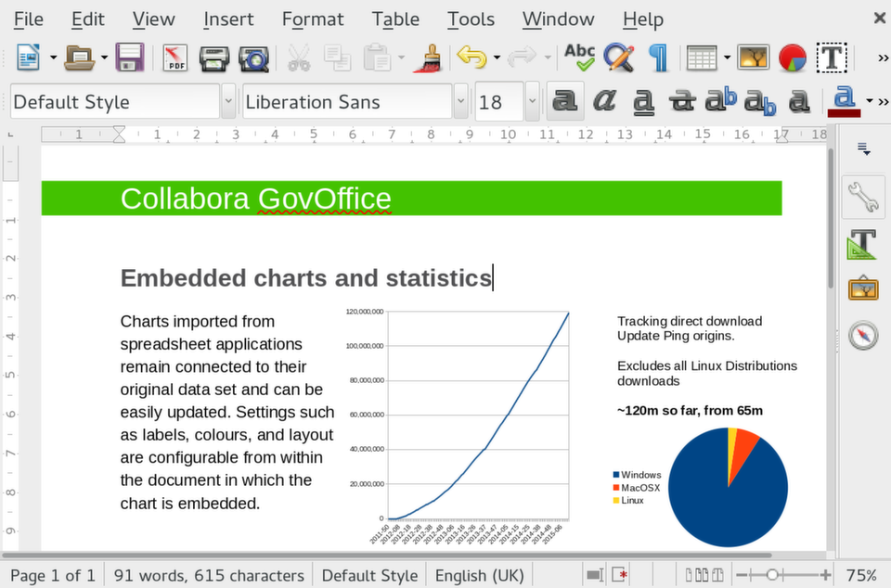This screenshot has height=588, width=891.
Task: Show more standard toolbar buttons chevron
Action: 883,58
